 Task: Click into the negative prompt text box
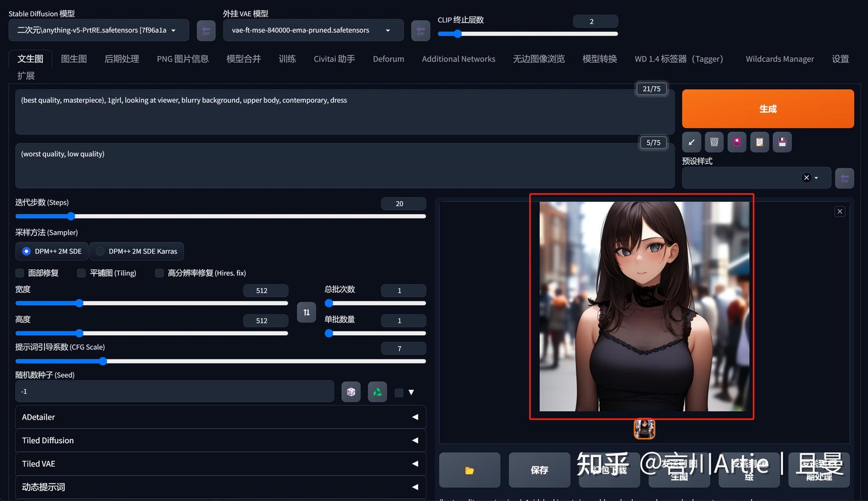click(x=345, y=166)
